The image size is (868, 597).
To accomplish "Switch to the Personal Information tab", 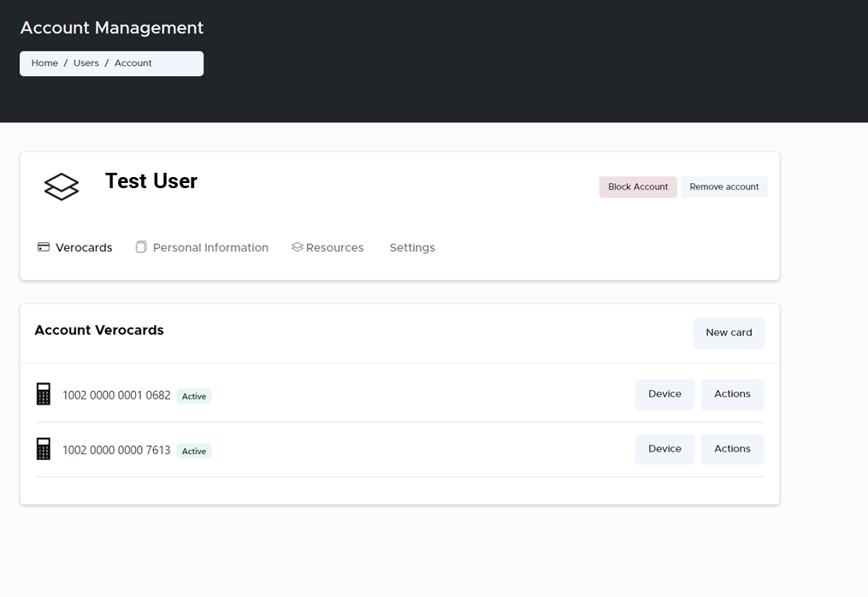I will 210,248.
